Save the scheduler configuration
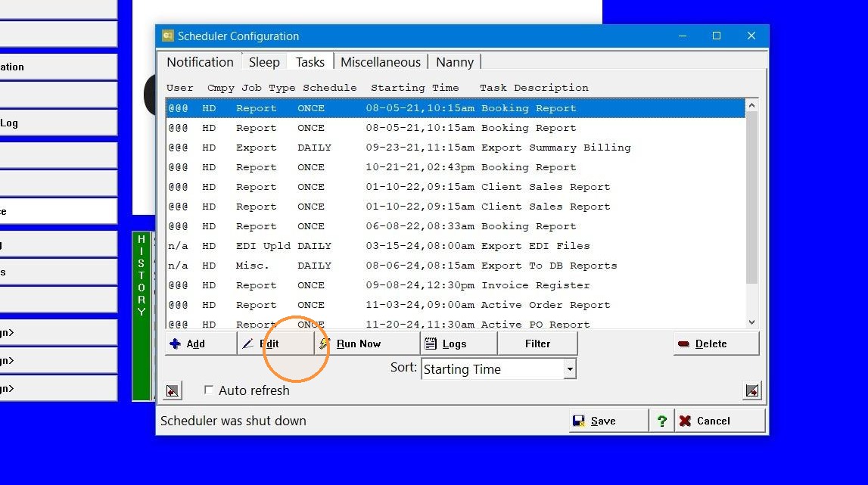 tap(608, 421)
